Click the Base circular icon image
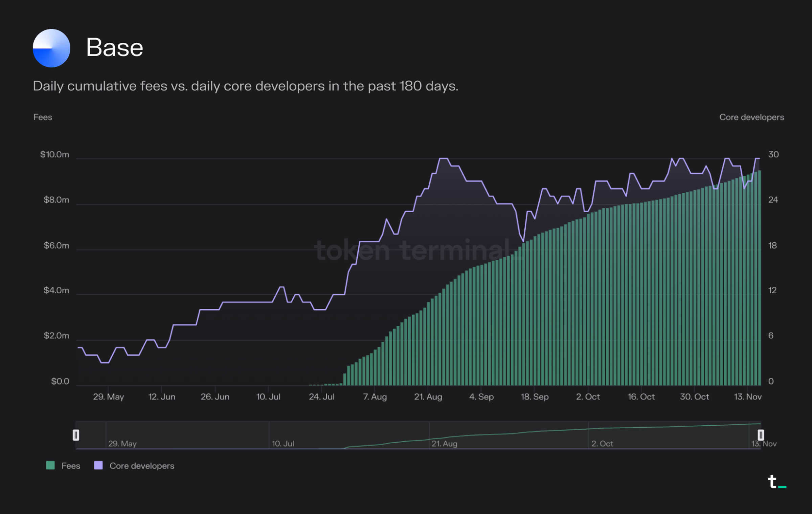 coord(51,47)
